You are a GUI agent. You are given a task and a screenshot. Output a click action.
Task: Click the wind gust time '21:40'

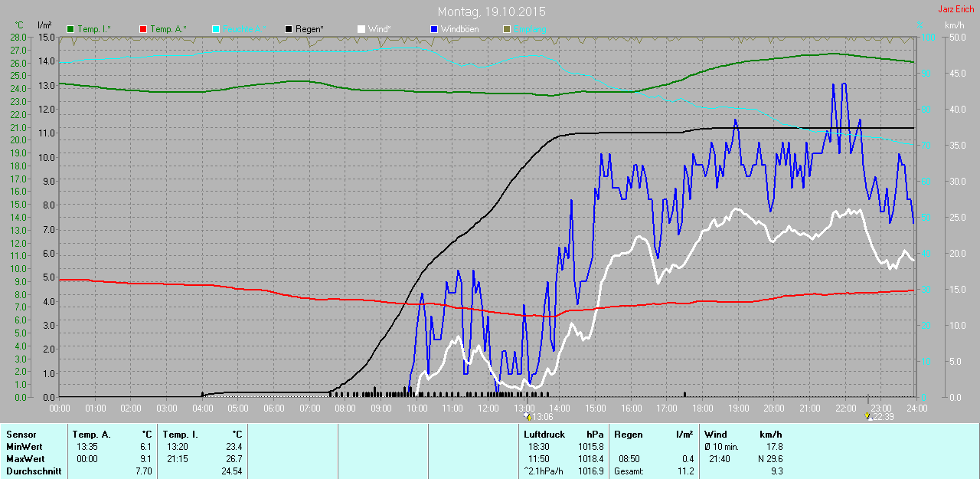coord(720,459)
